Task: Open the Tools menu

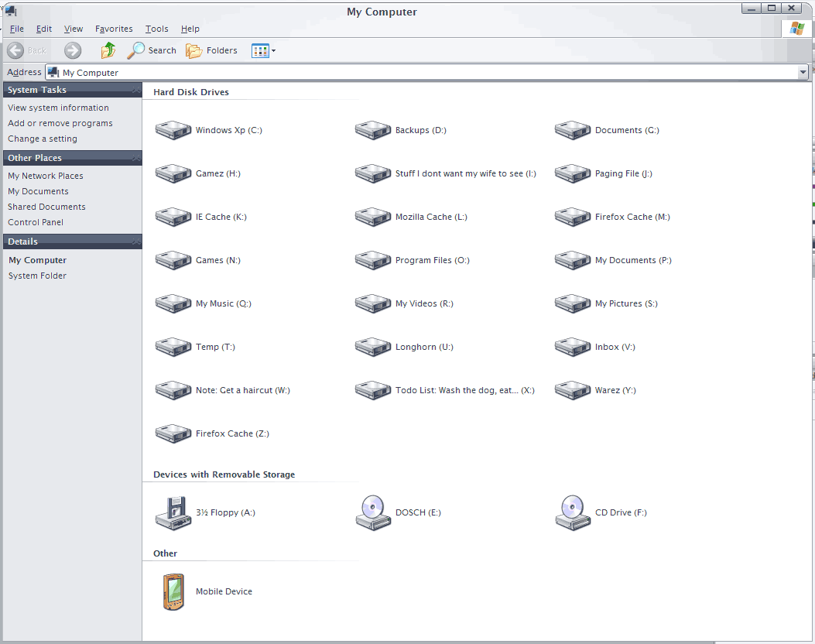Action: 156,29
